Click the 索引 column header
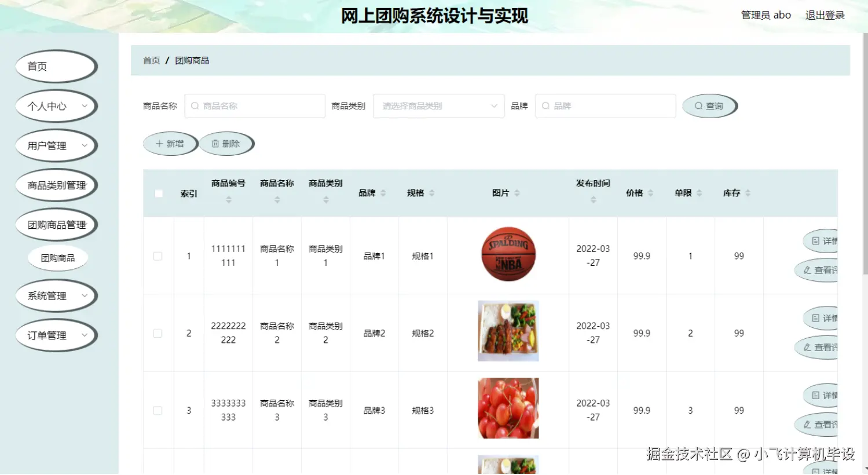The width and height of the screenshot is (868, 475). click(189, 193)
